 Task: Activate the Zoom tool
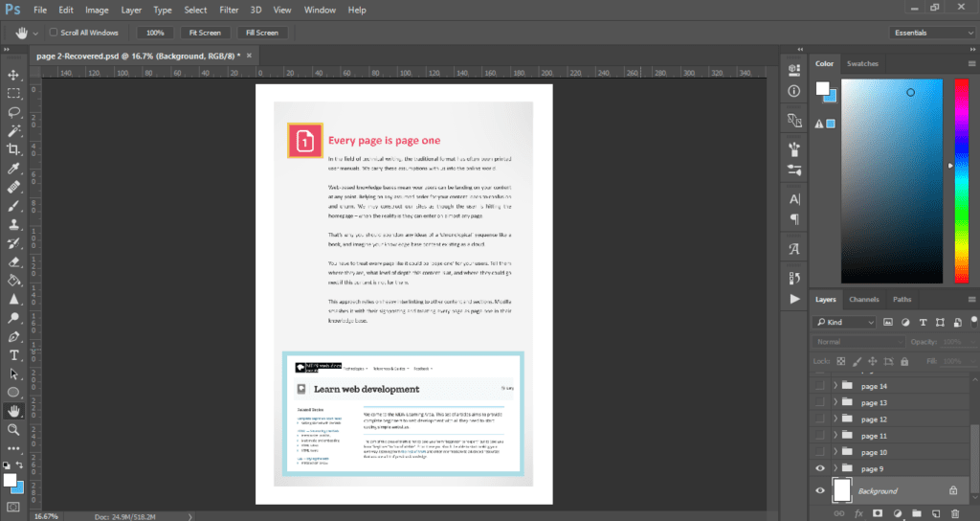[x=13, y=430]
